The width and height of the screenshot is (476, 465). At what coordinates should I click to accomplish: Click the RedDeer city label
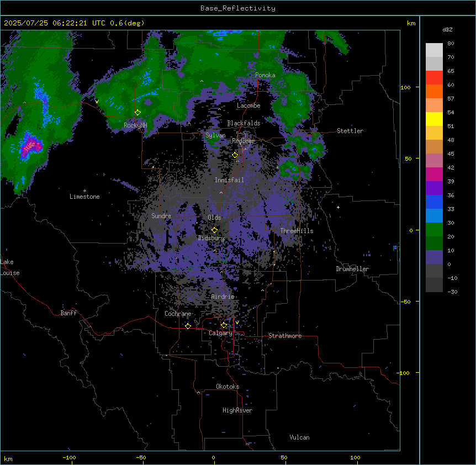[x=244, y=141]
